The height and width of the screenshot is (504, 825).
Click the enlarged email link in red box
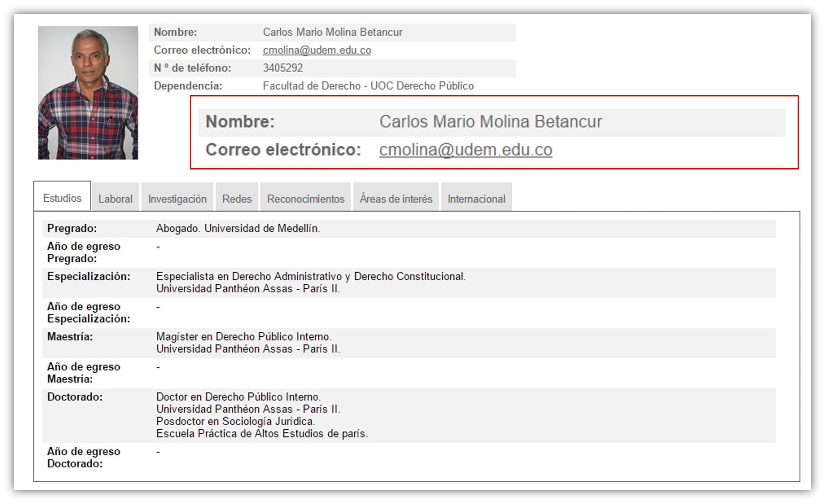click(466, 150)
